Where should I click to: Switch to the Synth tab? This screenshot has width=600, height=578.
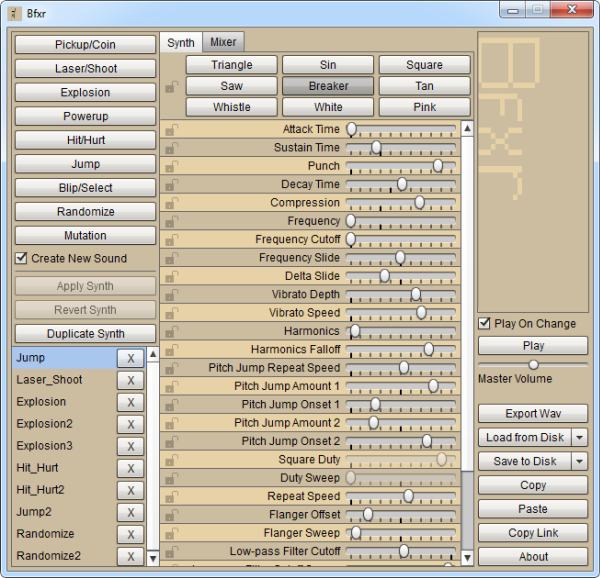(x=181, y=42)
